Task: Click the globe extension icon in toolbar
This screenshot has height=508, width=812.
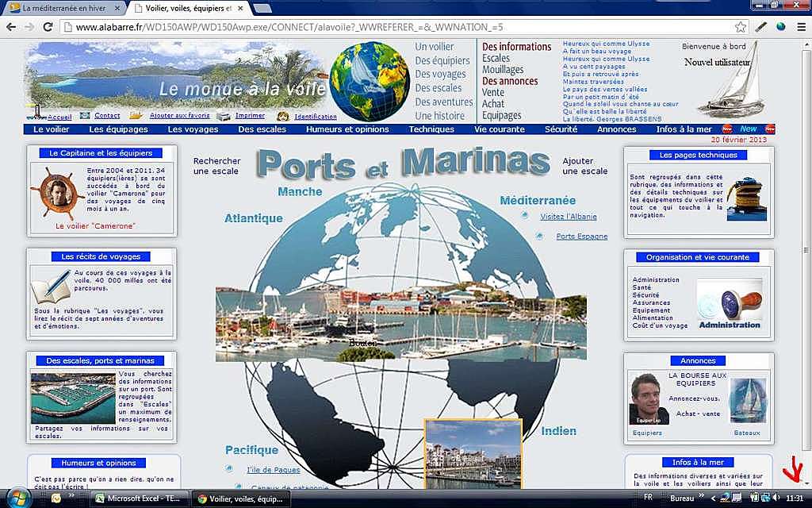Action: pyautogui.click(x=781, y=27)
